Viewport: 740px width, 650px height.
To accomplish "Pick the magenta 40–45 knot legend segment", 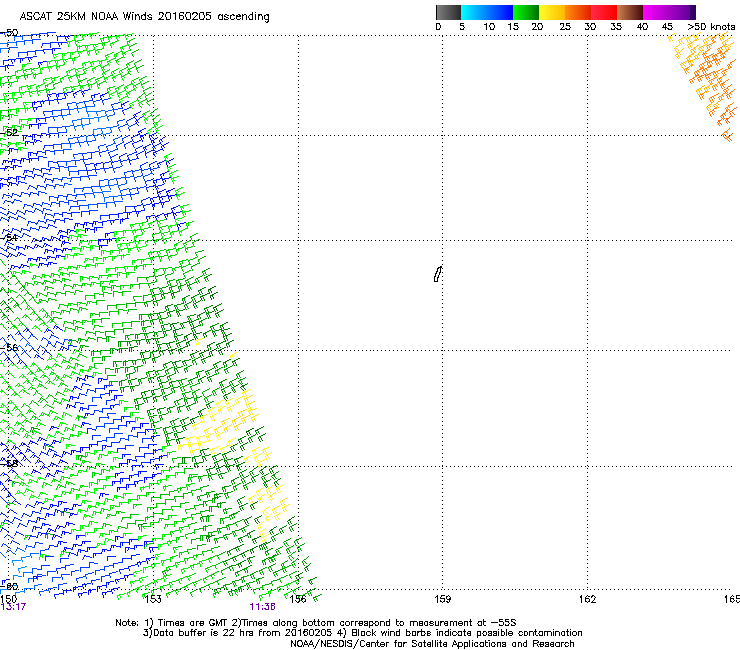I will [656, 12].
